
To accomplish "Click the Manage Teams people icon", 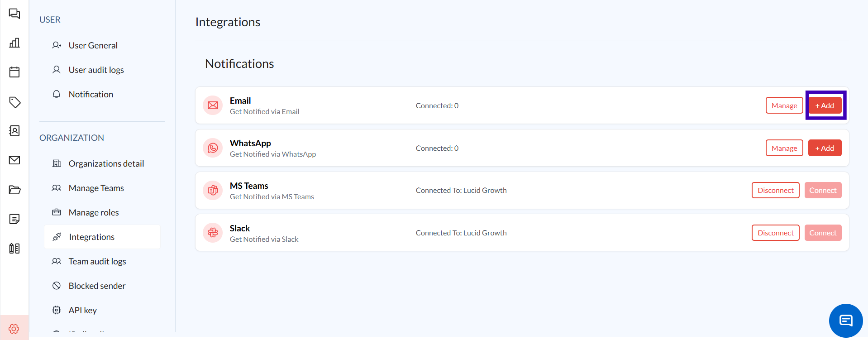I will coord(57,188).
